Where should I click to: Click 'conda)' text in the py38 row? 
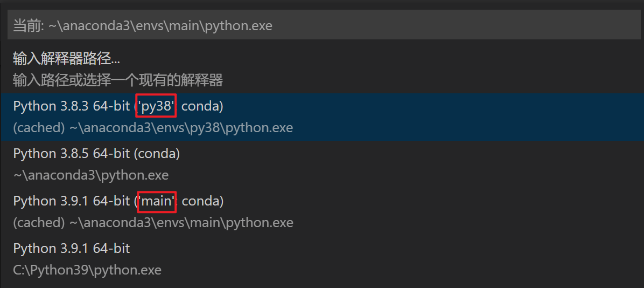(202, 106)
